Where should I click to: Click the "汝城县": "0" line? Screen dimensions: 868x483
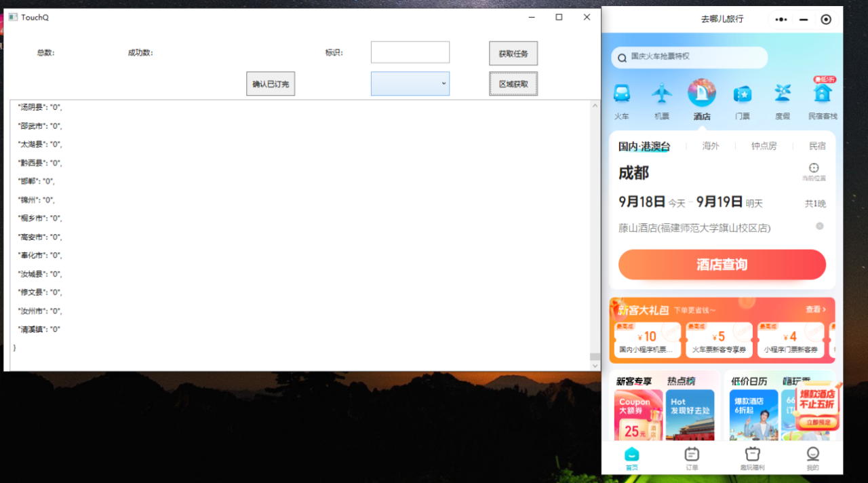point(41,274)
